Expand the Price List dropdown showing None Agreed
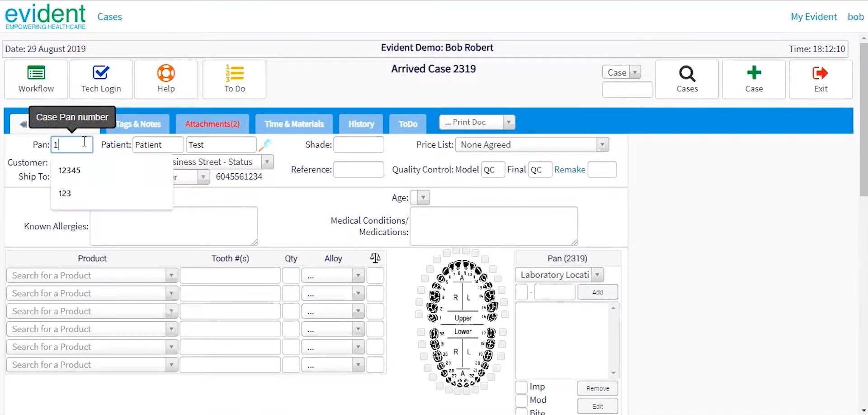This screenshot has width=868, height=415. 603,144
